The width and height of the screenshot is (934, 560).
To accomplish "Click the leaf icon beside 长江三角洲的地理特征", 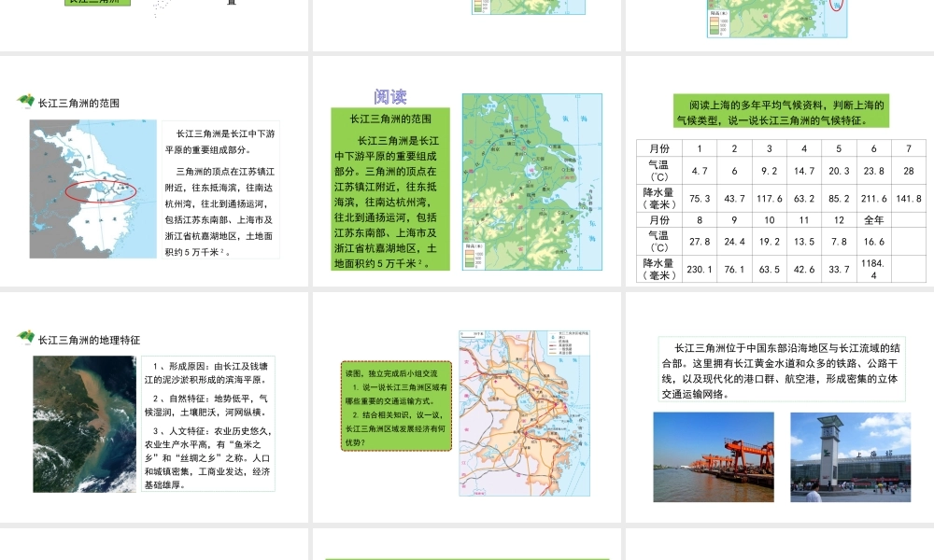I will tap(25, 338).
